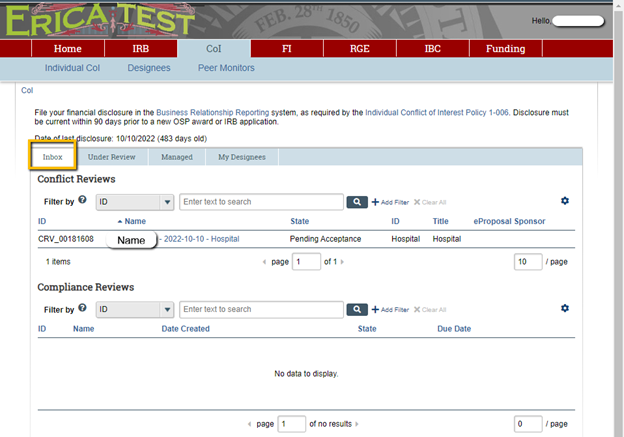Open the Funding navigation tab

tap(505, 49)
